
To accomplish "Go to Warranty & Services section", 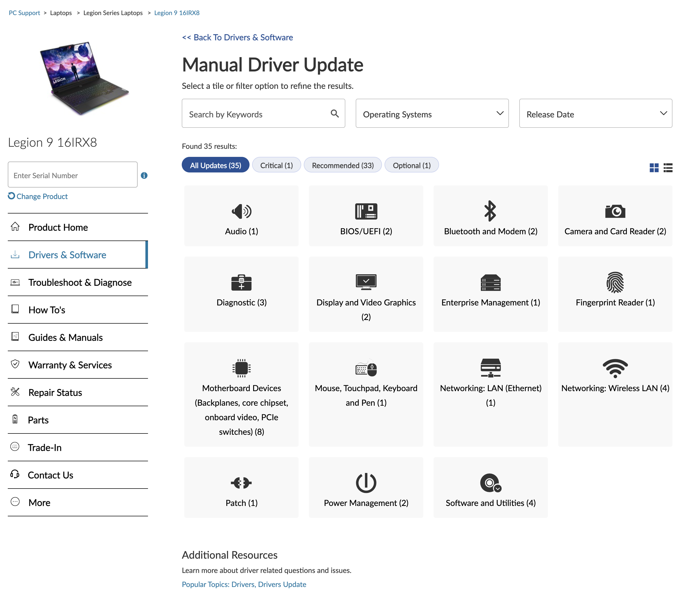I will pyautogui.click(x=70, y=365).
